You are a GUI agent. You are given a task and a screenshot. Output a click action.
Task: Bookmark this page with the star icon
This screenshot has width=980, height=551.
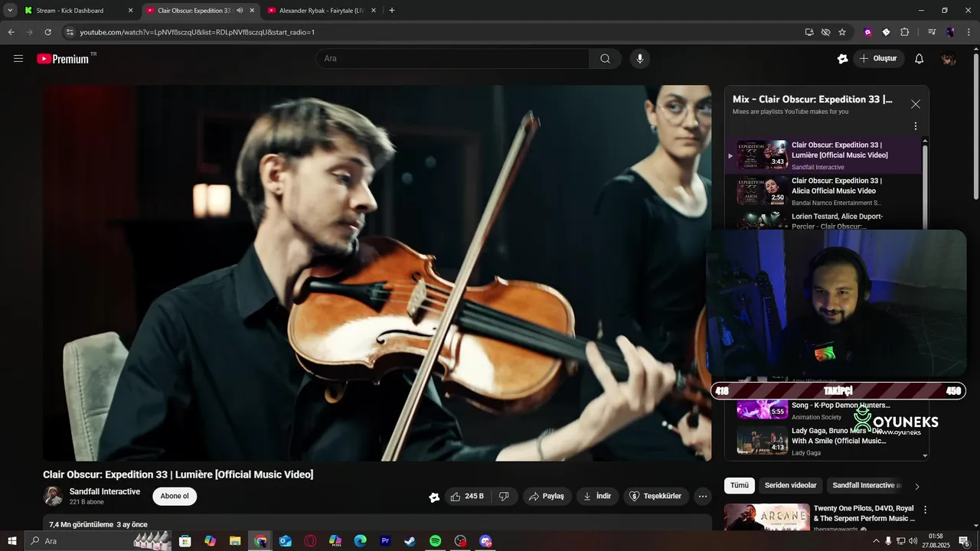[x=842, y=32]
